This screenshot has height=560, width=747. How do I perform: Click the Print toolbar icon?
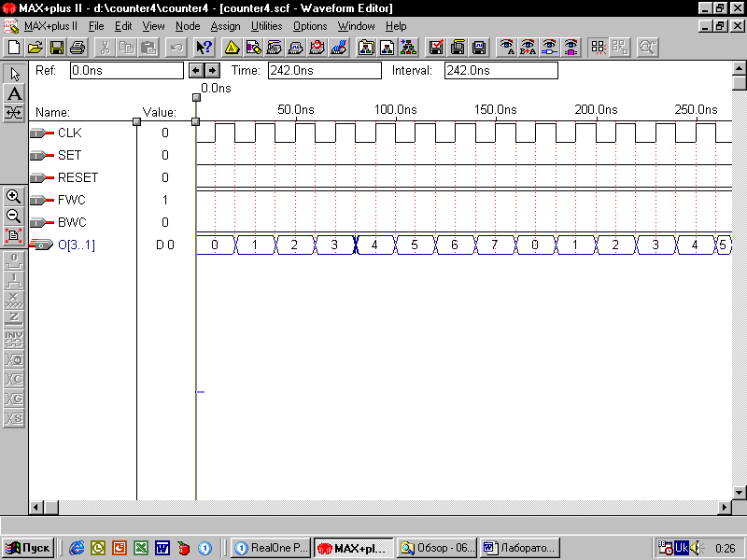point(78,47)
